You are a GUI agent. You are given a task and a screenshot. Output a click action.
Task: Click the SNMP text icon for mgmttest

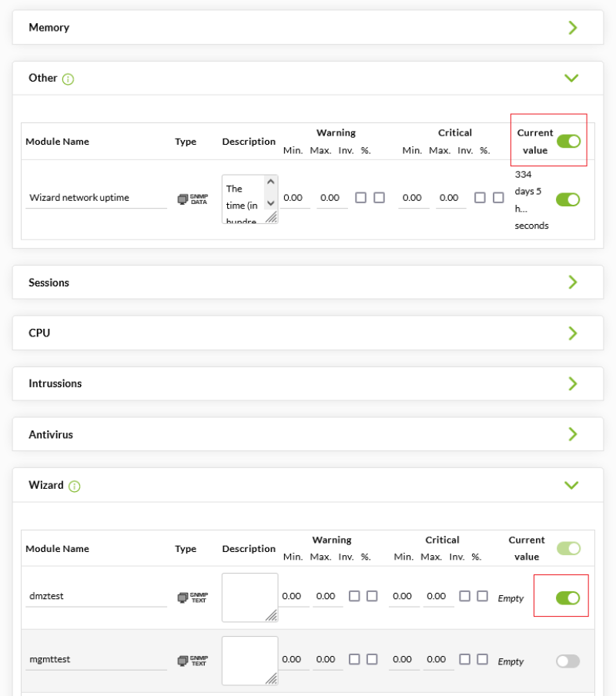click(192, 660)
